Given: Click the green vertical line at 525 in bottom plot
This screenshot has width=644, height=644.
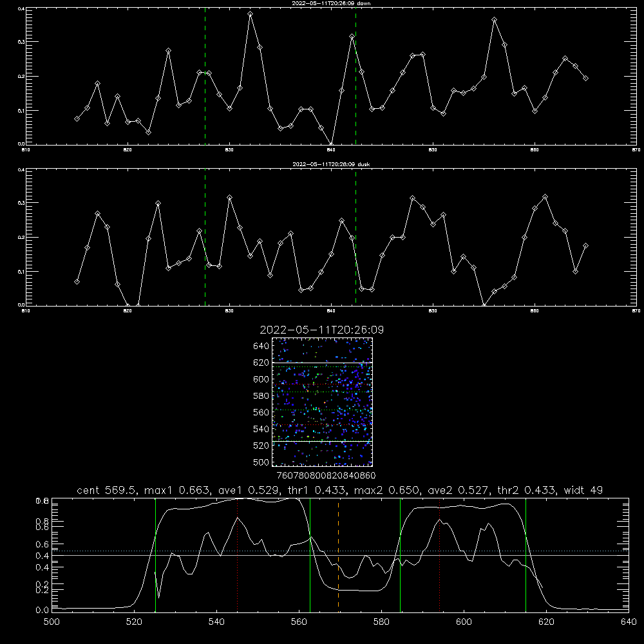Looking at the screenshot, I should 155,554.
